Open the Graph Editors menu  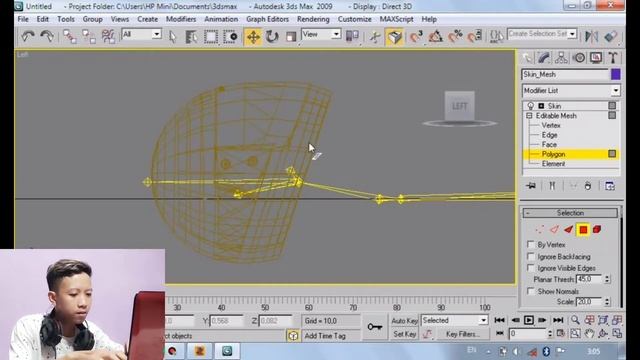coord(267,19)
